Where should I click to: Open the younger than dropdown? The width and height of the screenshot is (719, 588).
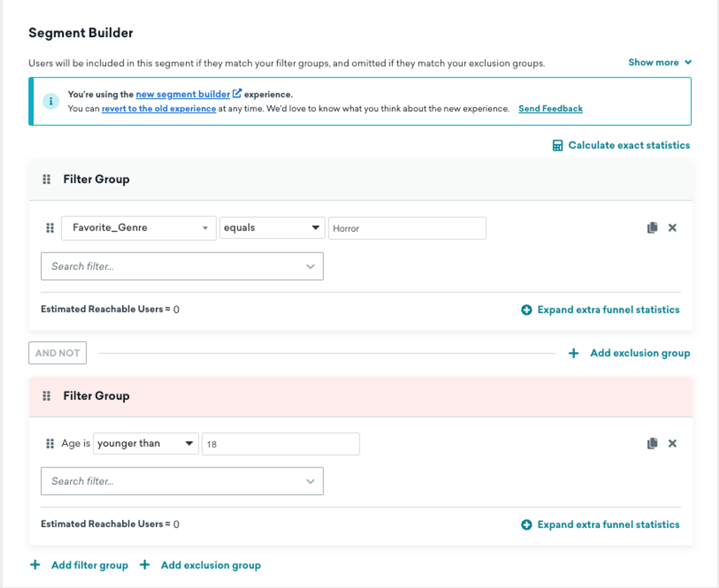pyautogui.click(x=146, y=443)
